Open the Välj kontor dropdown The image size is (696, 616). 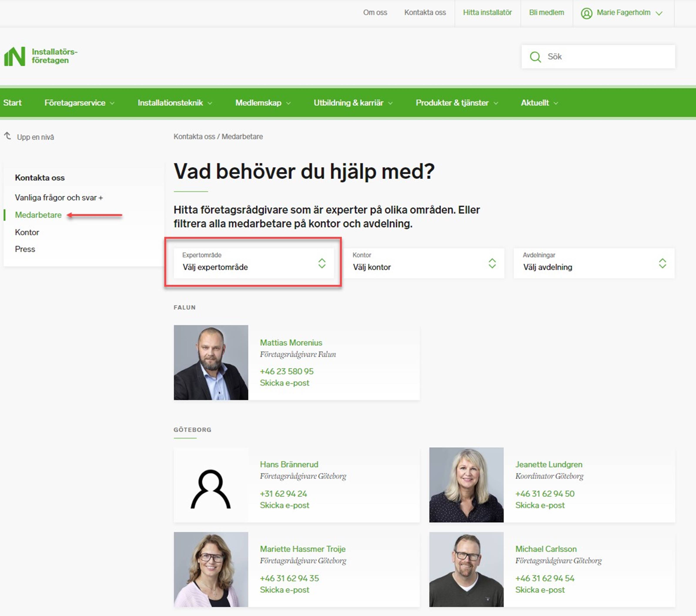click(424, 263)
